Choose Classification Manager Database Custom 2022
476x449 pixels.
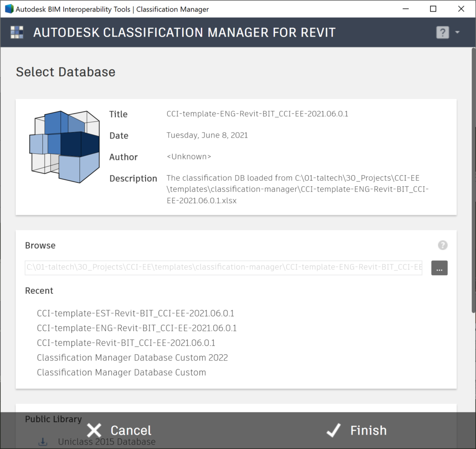pos(132,357)
